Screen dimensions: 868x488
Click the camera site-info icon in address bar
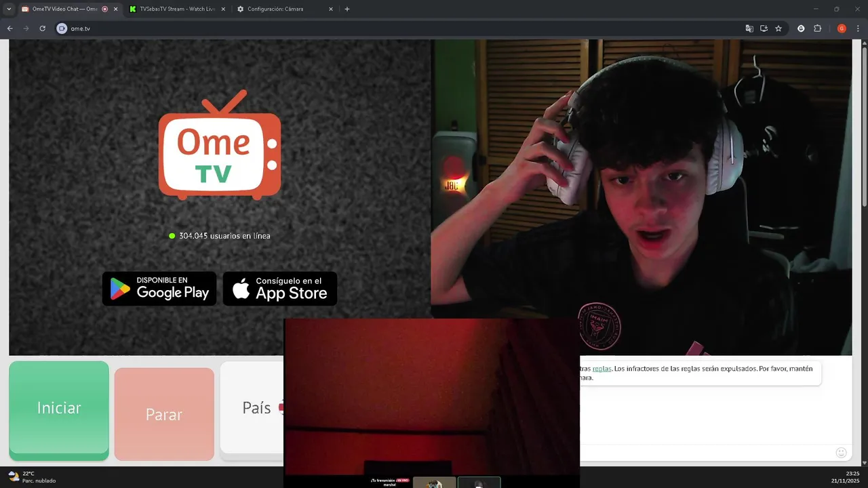pyautogui.click(x=62, y=28)
